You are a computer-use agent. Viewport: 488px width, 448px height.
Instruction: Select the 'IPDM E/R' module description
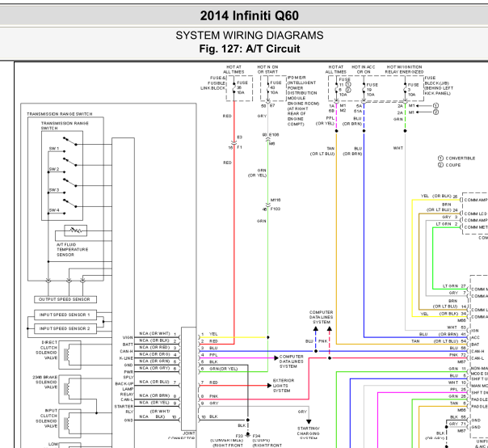pos(302,100)
